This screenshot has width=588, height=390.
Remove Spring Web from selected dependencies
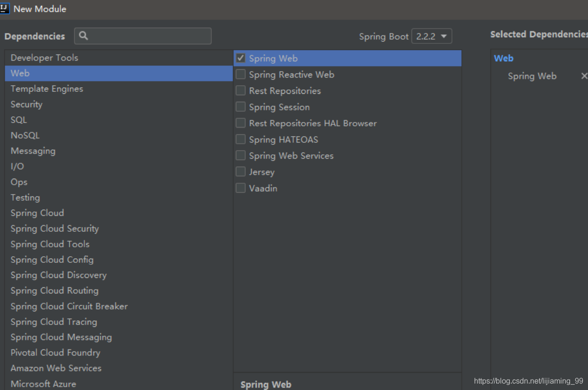click(584, 76)
